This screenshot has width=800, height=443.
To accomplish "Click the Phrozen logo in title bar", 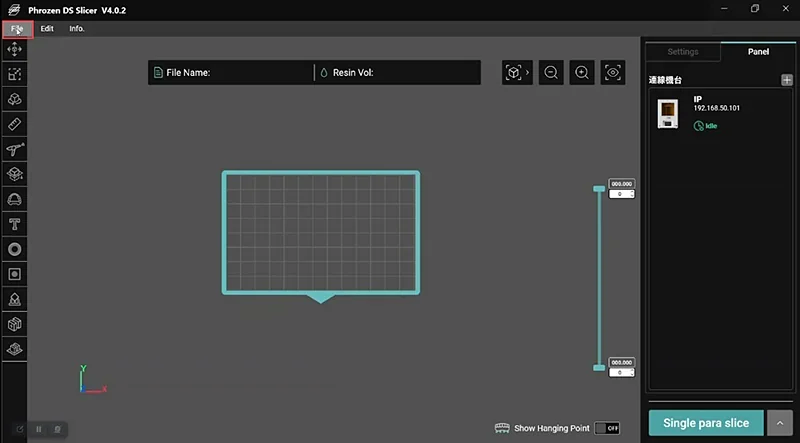I will click(14, 10).
